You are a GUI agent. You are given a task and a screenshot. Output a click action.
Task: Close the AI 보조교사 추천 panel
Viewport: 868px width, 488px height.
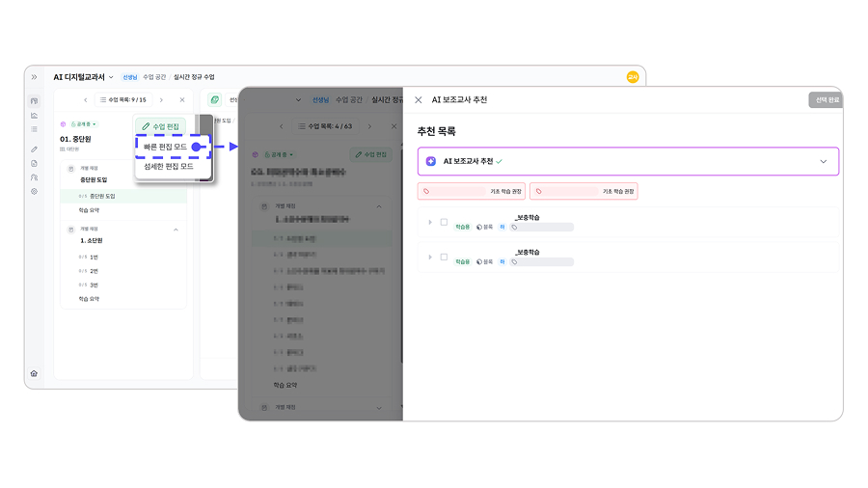coord(418,99)
